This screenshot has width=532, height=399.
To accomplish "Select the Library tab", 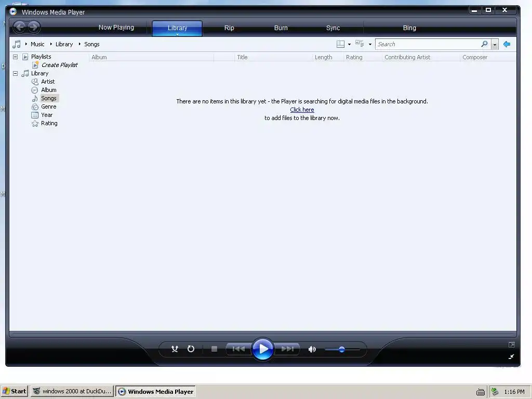I will (x=177, y=28).
